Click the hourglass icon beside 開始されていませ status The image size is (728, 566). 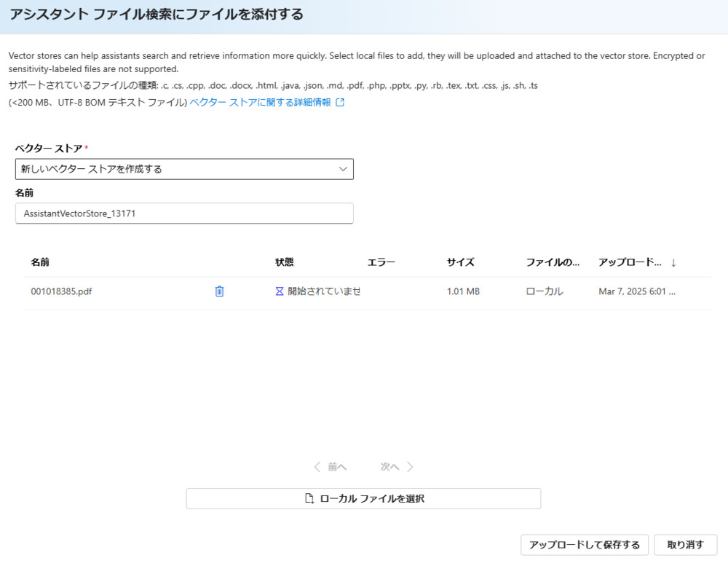pos(279,291)
